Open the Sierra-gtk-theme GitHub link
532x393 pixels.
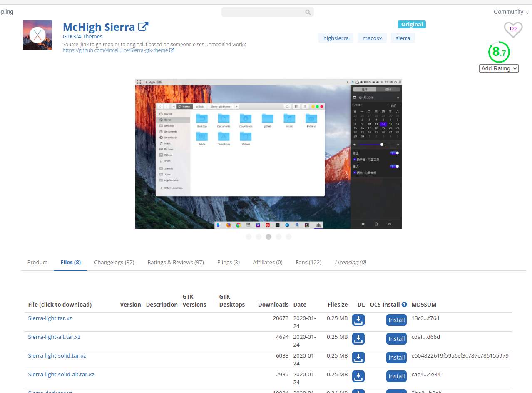tap(115, 50)
